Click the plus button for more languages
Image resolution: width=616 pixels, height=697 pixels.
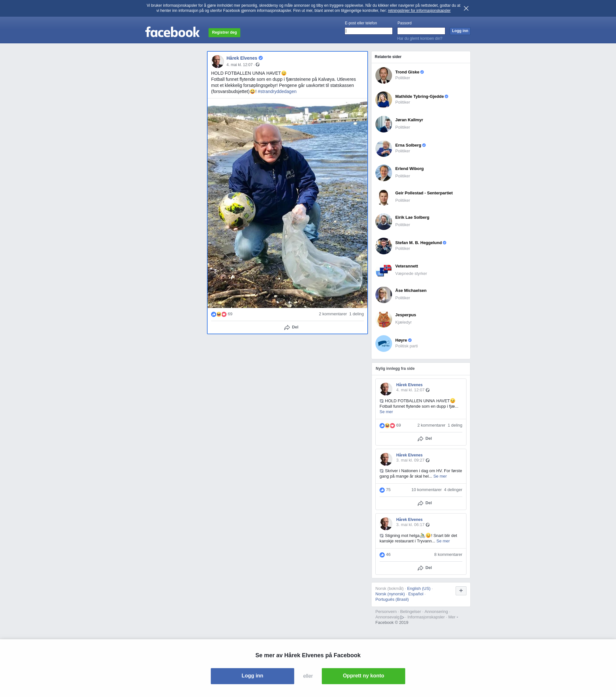pos(461,591)
